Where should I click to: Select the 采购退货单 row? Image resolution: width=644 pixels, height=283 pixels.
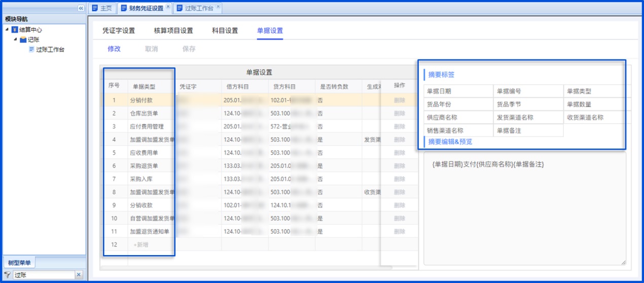259,166
